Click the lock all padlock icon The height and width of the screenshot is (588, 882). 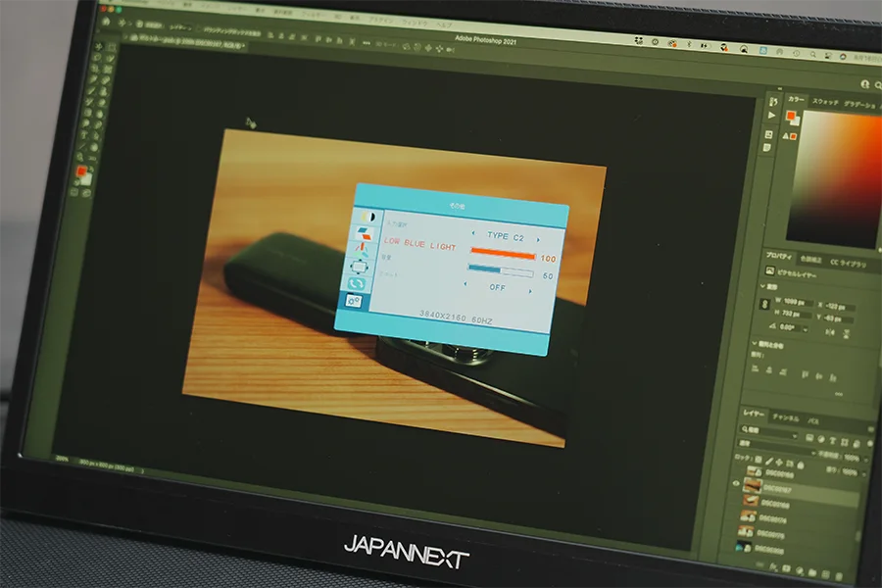point(800,465)
